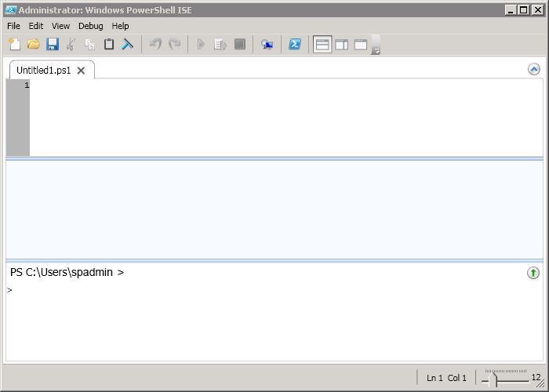The image size is (549, 392).
Task: Open the Debug menu
Action: point(91,26)
